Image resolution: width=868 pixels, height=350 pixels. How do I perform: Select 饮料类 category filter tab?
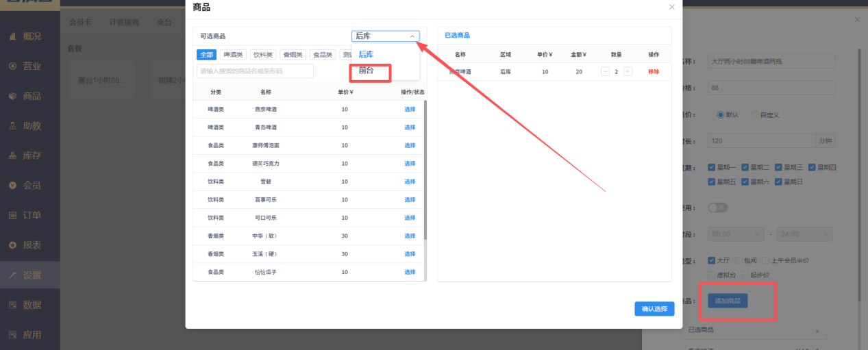tap(263, 55)
